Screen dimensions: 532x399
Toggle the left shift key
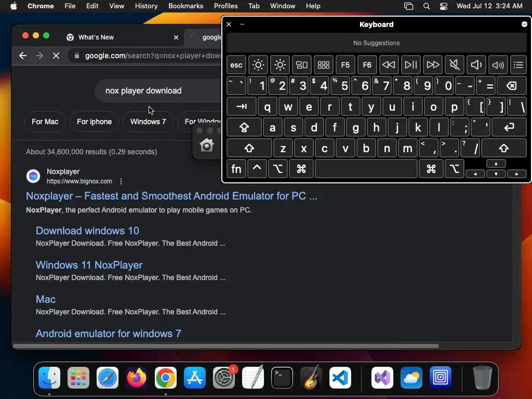[249, 148]
